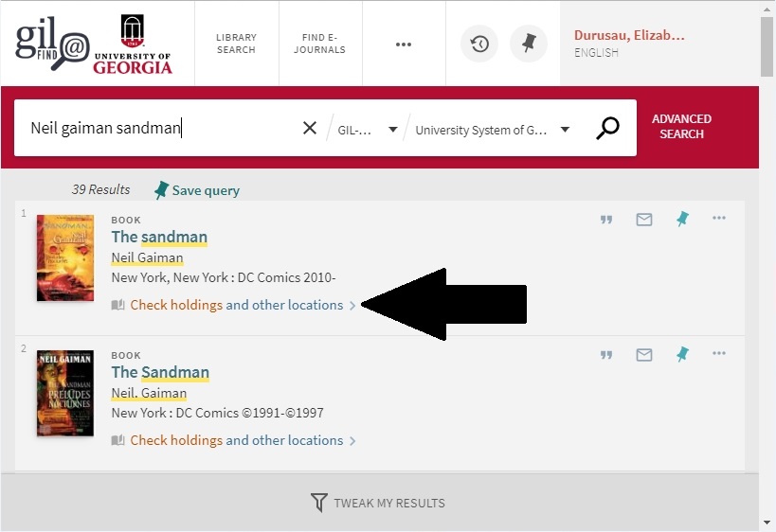Save query with the pin link
This screenshot has height=532, width=776.
click(197, 190)
